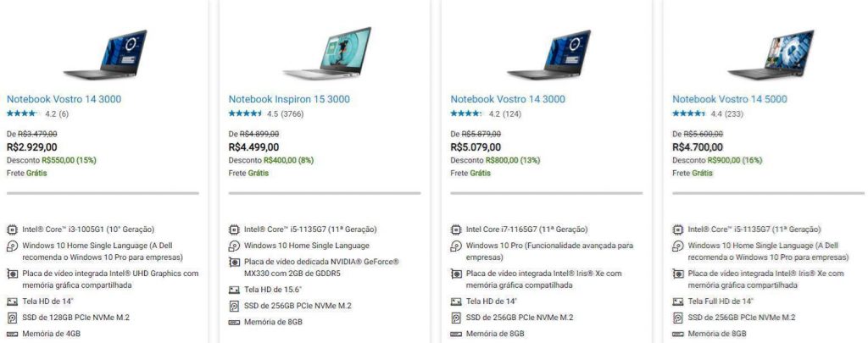Click processor icon for i7-1165G7 Vostro
The height and width of the screenshot is (343, 868).
click(x=456, y=229)
